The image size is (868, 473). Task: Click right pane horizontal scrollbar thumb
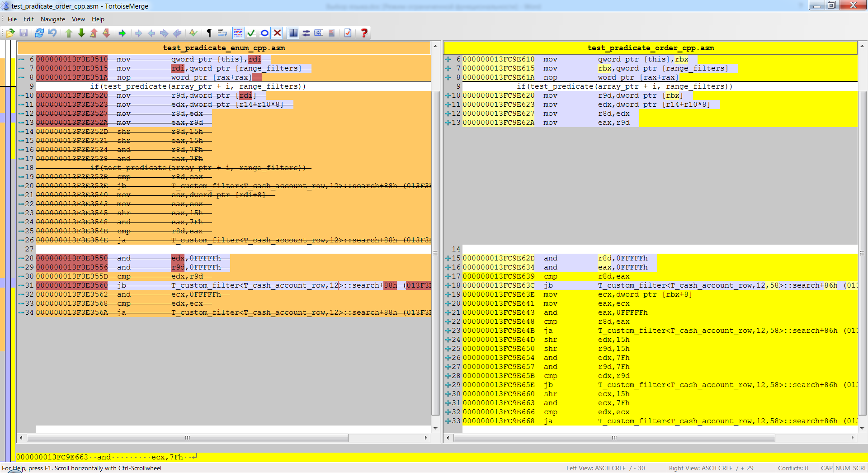(x=614, y=438)
